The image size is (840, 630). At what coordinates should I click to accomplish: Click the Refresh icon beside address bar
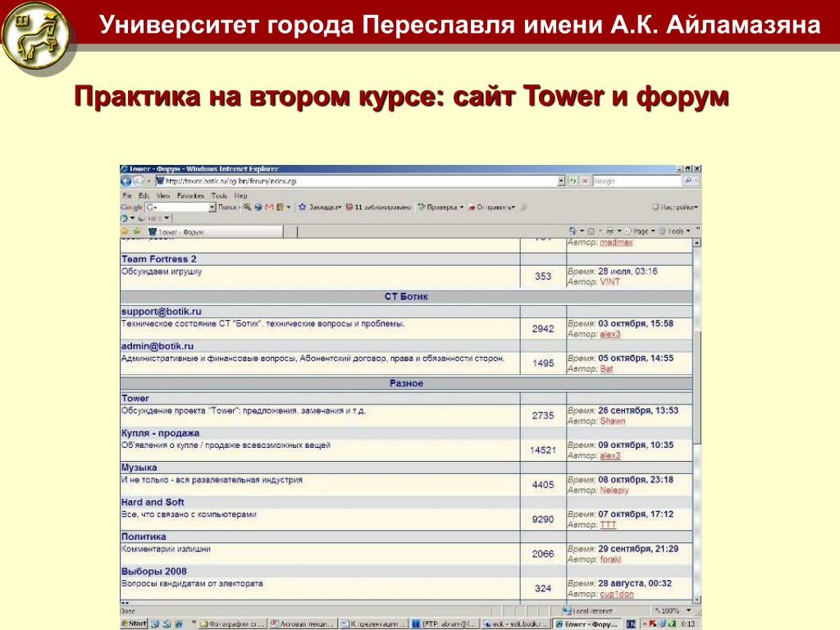[573, 181]
